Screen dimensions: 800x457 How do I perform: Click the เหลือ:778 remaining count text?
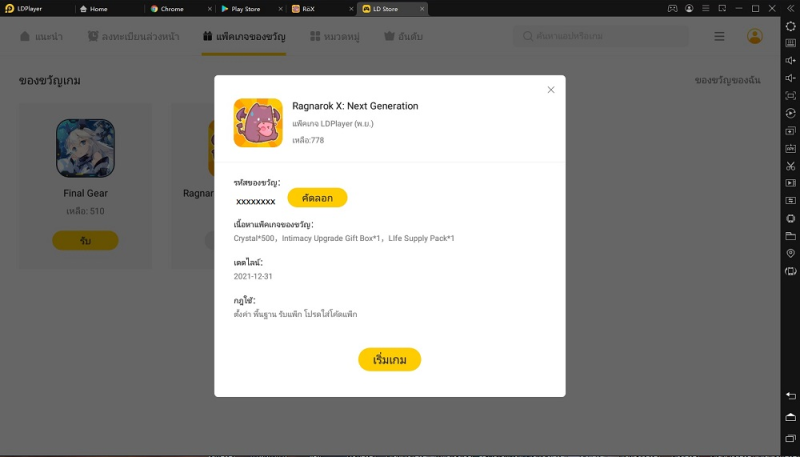pos(308,140)
